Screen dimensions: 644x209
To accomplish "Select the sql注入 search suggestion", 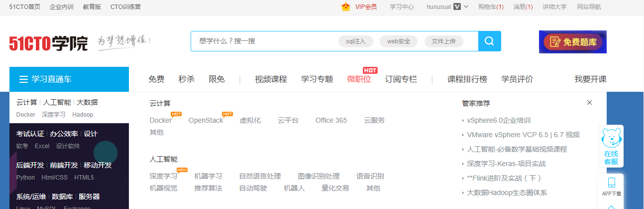I will [x=356, y=41].
